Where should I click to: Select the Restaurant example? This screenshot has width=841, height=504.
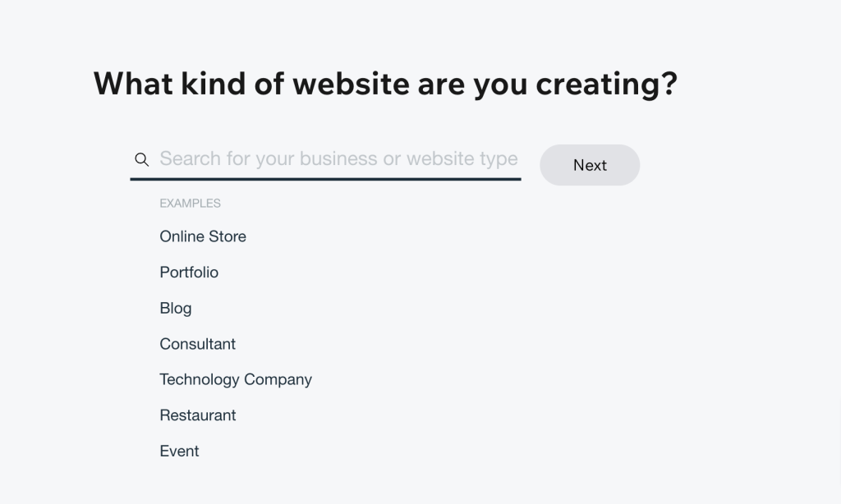pyautogui.click(x=197, y=415)
